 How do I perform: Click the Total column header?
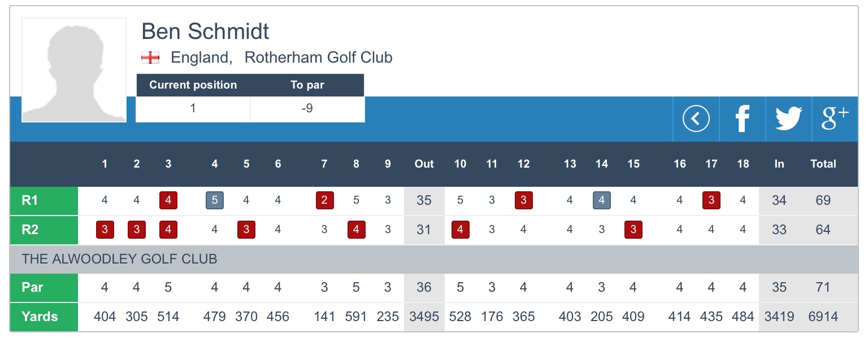point(823,164)
